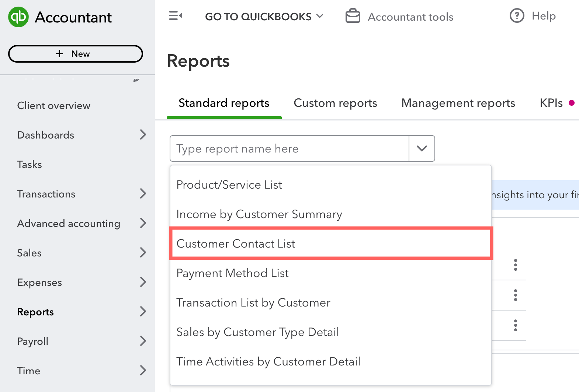Choose Transaction List by Customer report
The height and width of the screenshot is (392, 579).
(253, 303)
